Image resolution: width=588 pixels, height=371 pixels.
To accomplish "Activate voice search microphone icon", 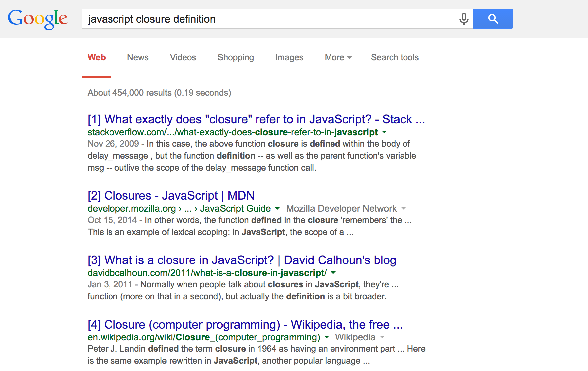I will (464, 19).
